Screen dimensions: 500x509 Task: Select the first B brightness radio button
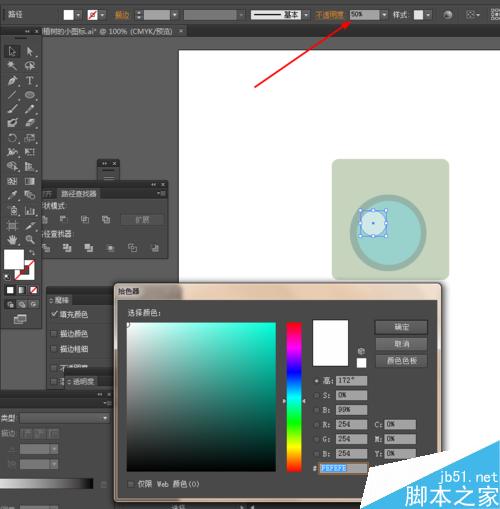tap(317, 410)
